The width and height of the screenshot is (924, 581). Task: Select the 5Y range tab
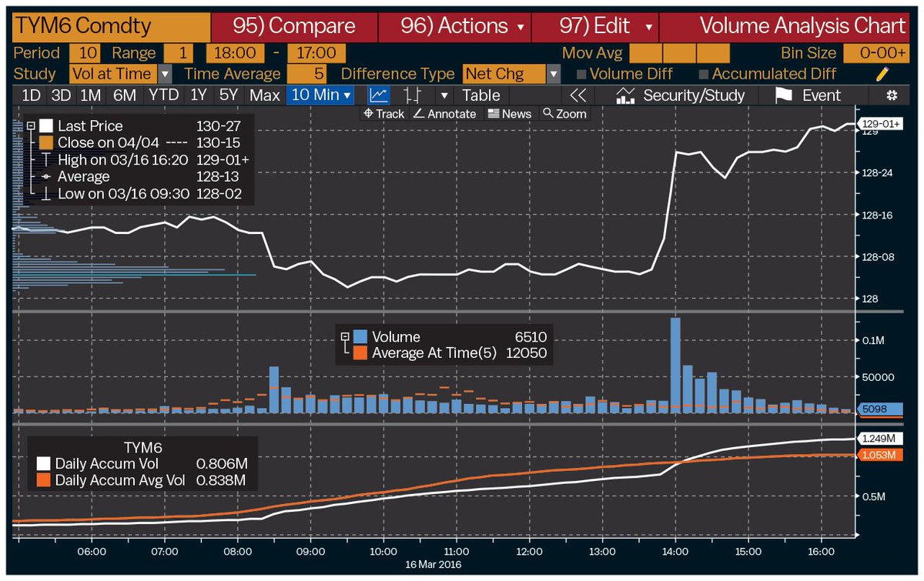pyautogui.click(x=229, y=95)
